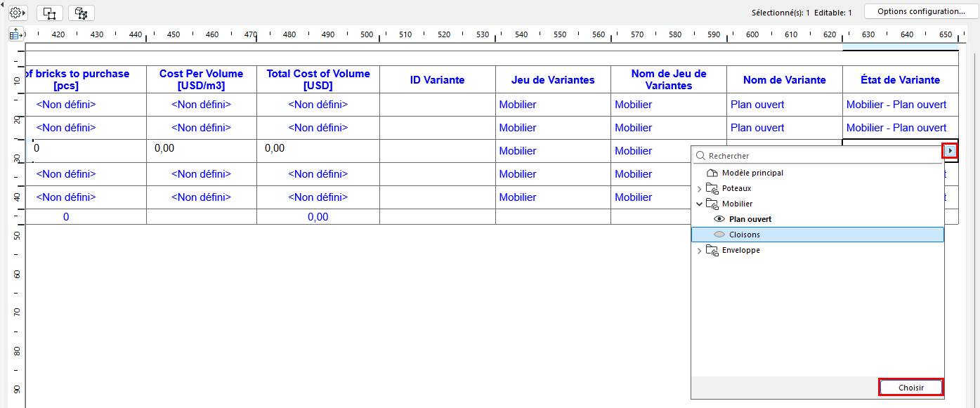Confirm selection with the Choisir button
Viewport: 980px width, 408px height.
point(910,387)
